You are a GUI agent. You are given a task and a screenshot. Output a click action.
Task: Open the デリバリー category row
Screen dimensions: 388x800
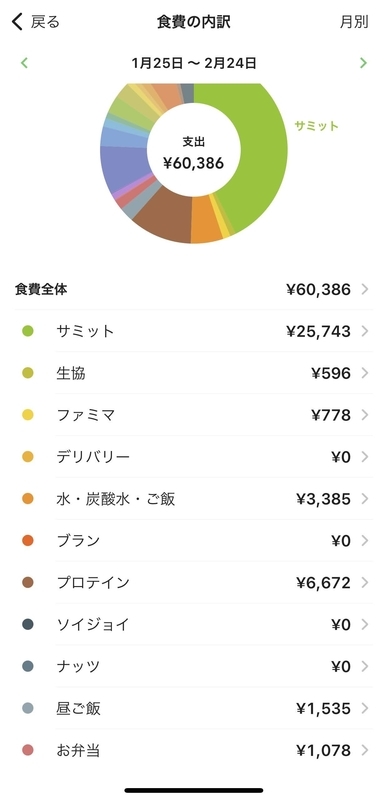point(194,457)
